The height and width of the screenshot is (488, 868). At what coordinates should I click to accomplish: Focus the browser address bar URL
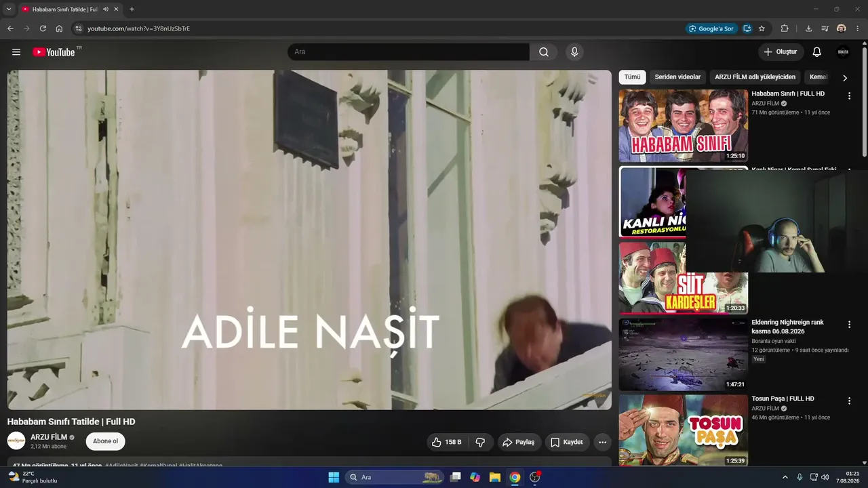coord(138,28)
